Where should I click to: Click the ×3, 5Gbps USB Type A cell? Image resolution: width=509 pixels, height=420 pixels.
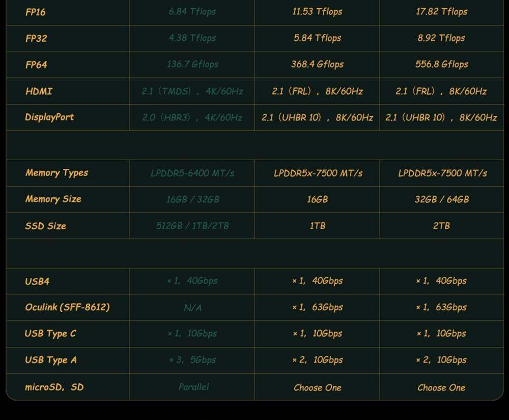(192, 360)
